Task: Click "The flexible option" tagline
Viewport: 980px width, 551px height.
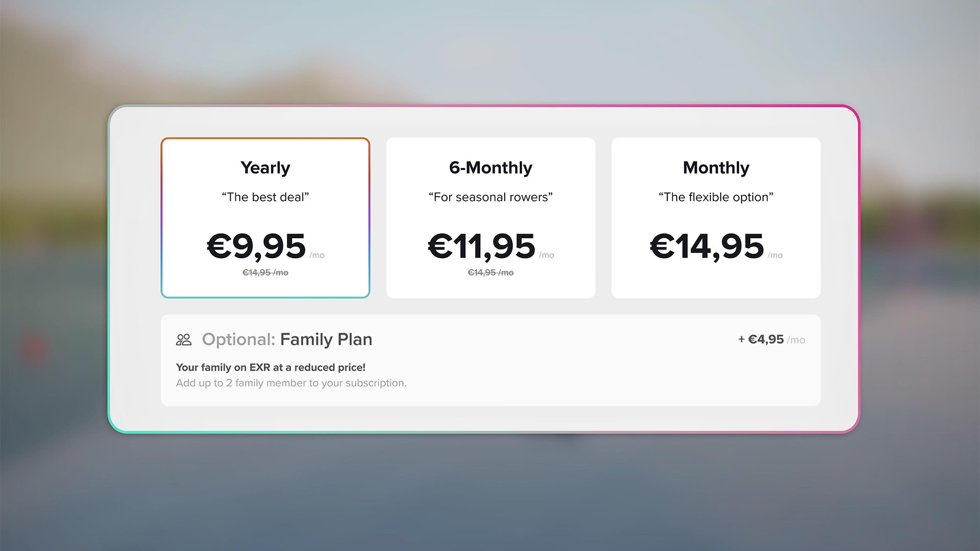Action: [x=716, y=197]
